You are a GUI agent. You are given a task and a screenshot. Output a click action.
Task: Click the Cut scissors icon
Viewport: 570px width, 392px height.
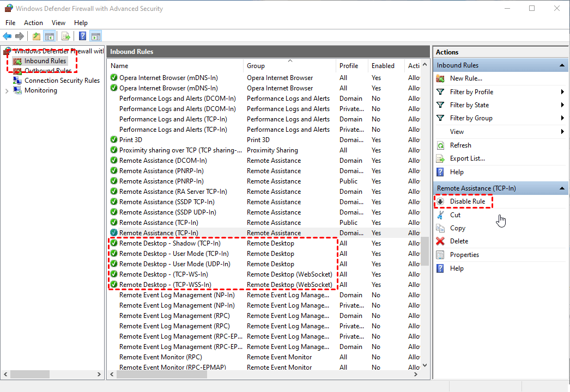pos(440,215)
